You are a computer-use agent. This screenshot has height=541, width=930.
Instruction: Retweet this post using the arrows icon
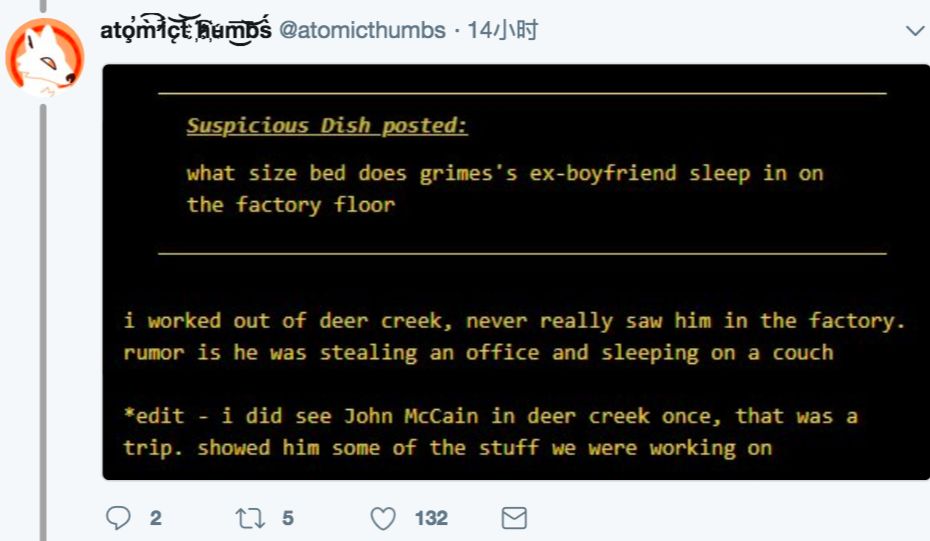click(250, 518)
